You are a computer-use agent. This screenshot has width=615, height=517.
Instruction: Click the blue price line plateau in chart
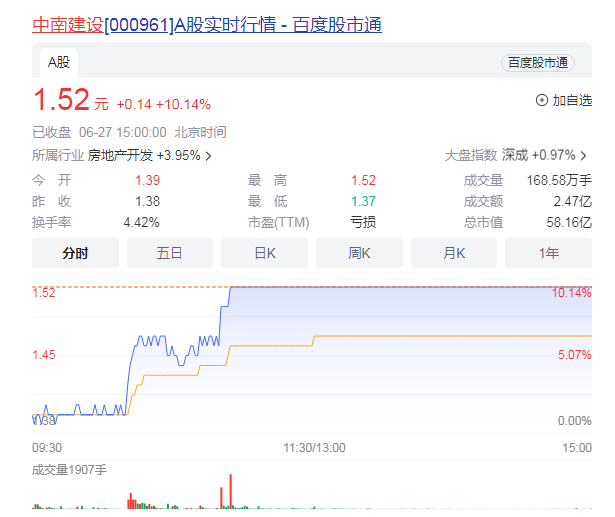pos(400,287)
